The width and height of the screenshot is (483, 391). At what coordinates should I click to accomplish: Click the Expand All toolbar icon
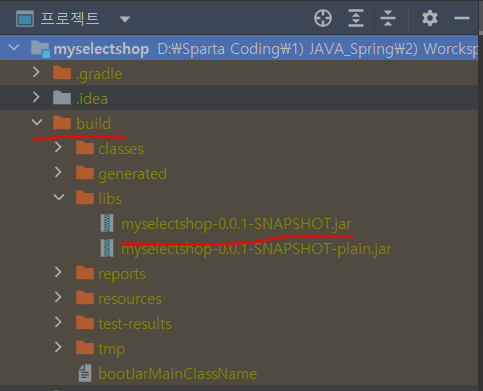pyautogui.click(x=356, y=18)
